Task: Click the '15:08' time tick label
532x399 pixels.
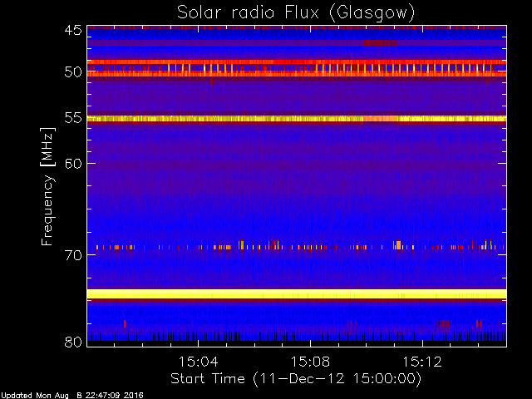Action: coord(310,362)
